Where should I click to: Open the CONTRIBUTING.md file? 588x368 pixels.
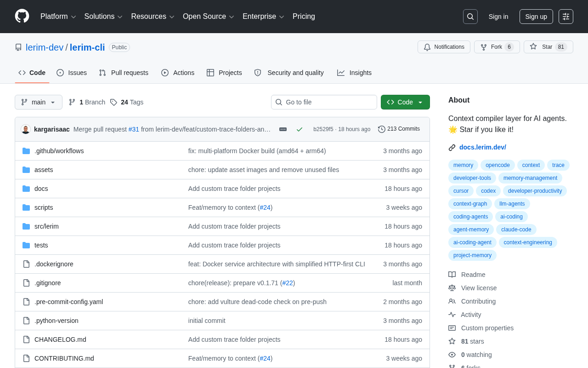pos(64,358)
